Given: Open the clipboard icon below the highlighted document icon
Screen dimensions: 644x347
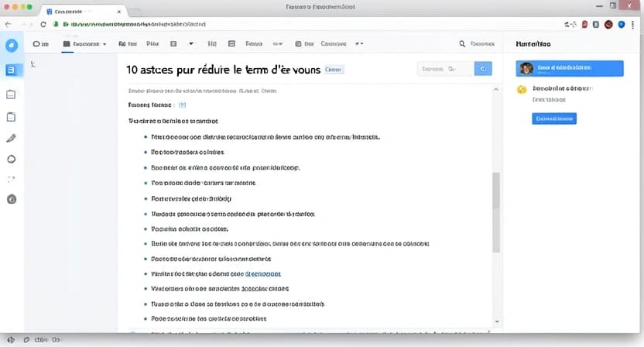Looking at the screenshot, I should tap(11, 94).
